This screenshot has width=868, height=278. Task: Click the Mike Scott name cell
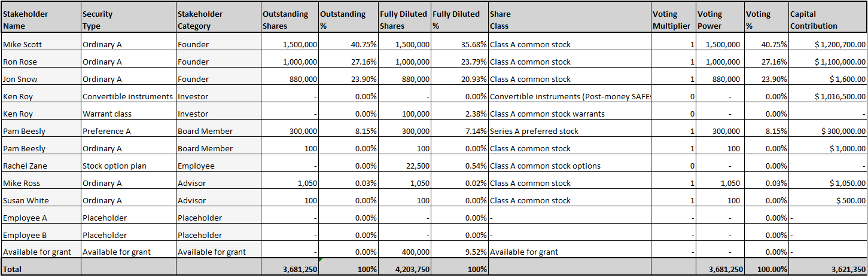point(41,44)
